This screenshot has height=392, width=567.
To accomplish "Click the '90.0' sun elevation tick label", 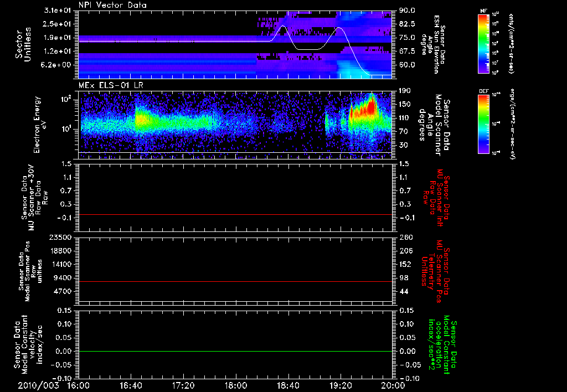I will pos(407,11).
